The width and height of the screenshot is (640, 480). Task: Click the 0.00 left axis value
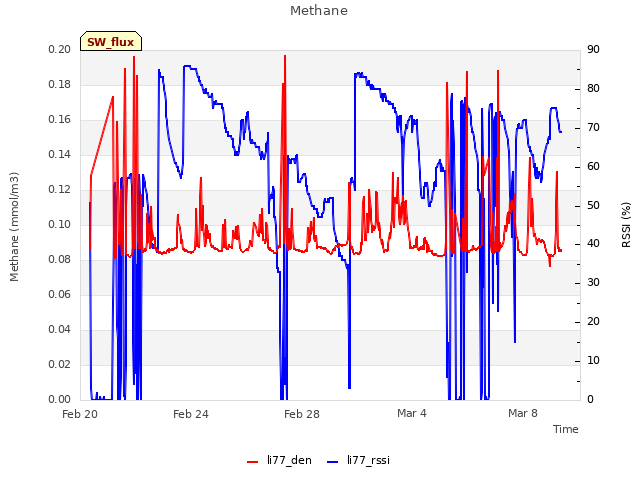(60, 400)
